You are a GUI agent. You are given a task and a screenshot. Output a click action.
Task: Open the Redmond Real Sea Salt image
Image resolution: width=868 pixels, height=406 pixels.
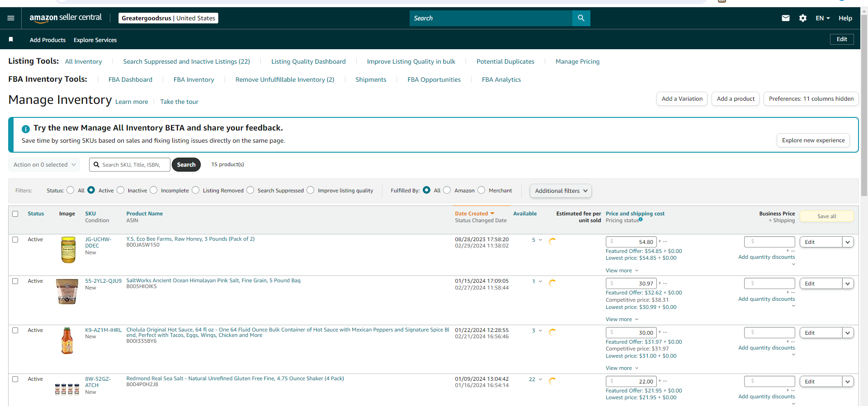coord(67,389)
